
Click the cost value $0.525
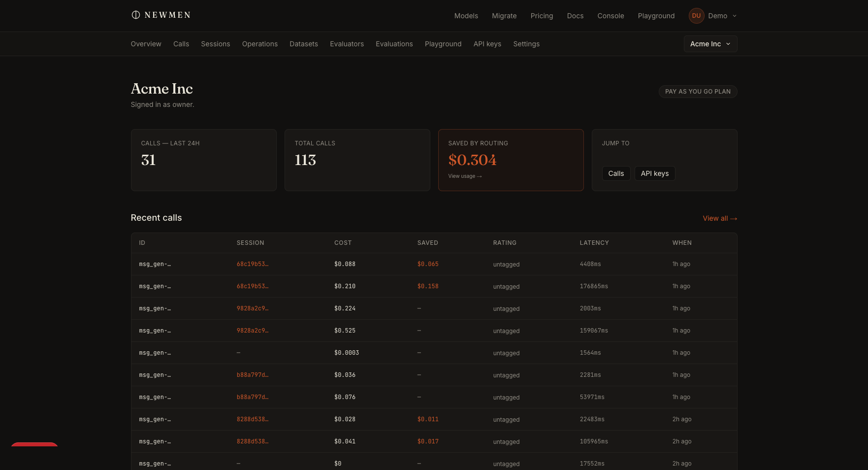coord(345,331)
